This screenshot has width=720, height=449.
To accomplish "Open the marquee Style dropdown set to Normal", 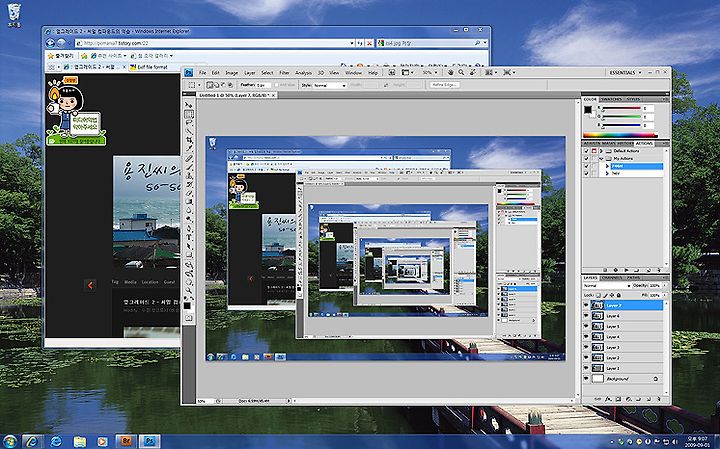I will (330, 85).
